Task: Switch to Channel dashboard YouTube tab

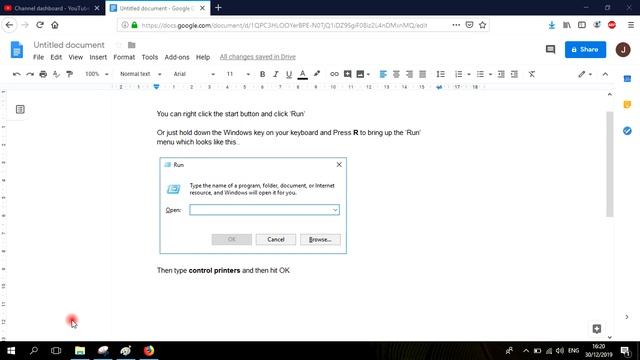Action: pyautogui.click(x=52, y=8)
